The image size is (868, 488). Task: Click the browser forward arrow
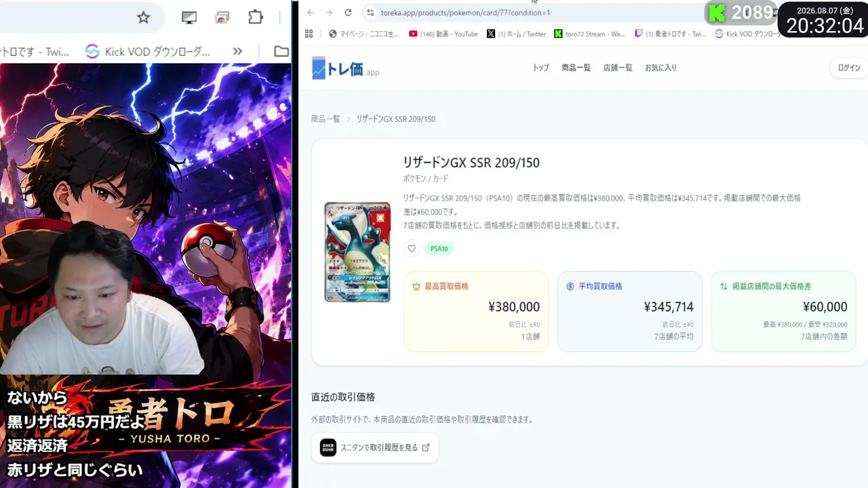(329, 12)
